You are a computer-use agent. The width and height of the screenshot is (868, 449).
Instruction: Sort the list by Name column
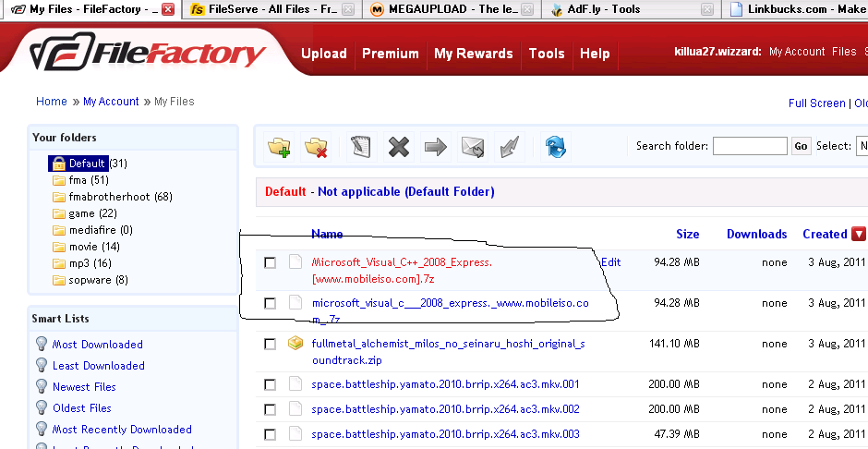coord(327,234)
